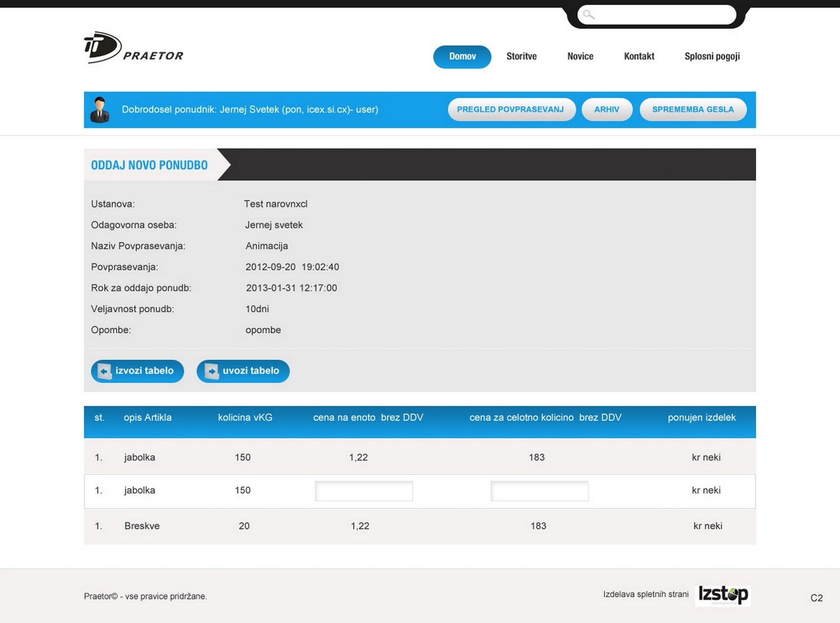Open the Storitve menu item
This screenshot has width=840, height=623.
tap(521, 57)
